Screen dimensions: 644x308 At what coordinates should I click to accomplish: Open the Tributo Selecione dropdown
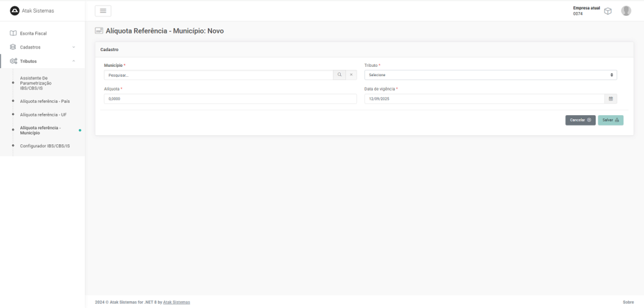(x=491, y=75)
